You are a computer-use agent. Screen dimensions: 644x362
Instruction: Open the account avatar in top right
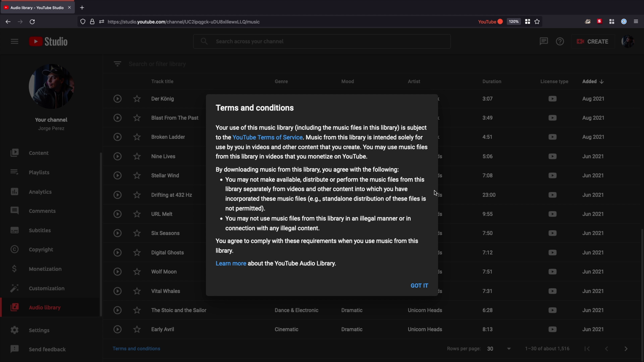pos(628,42)
